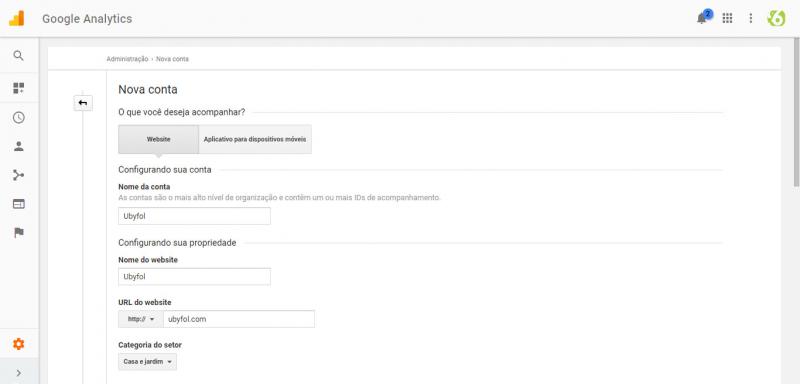Click the Categoria do setor label
The image size is (800, 384).
click(x=150, y=345)
